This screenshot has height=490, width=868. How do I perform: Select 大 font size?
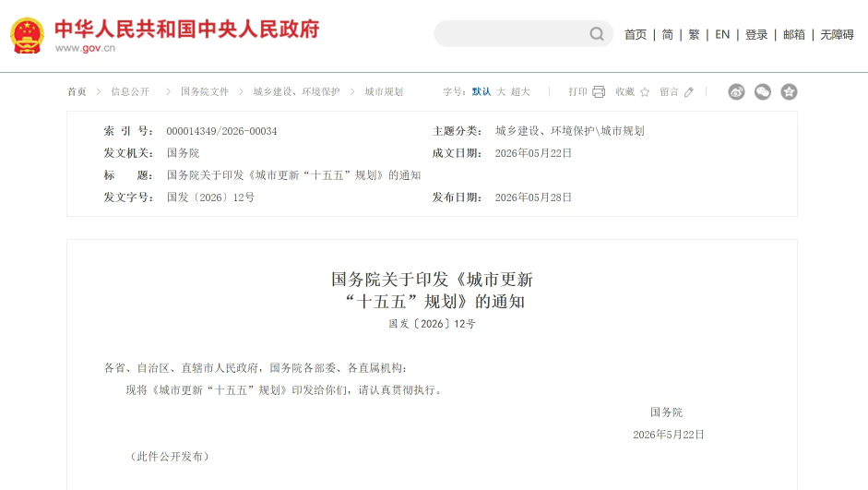[501, 92]
